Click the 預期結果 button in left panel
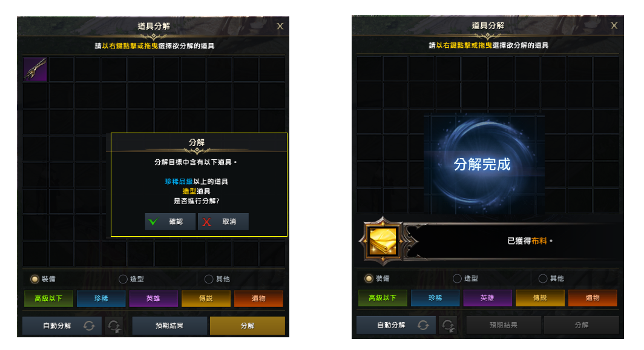Screen dimensions: 644x350 [169, 326]
